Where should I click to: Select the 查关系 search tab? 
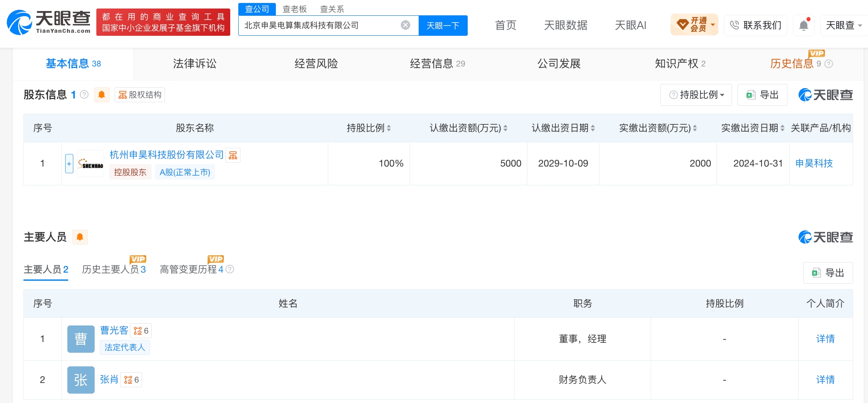coord(332,9)
